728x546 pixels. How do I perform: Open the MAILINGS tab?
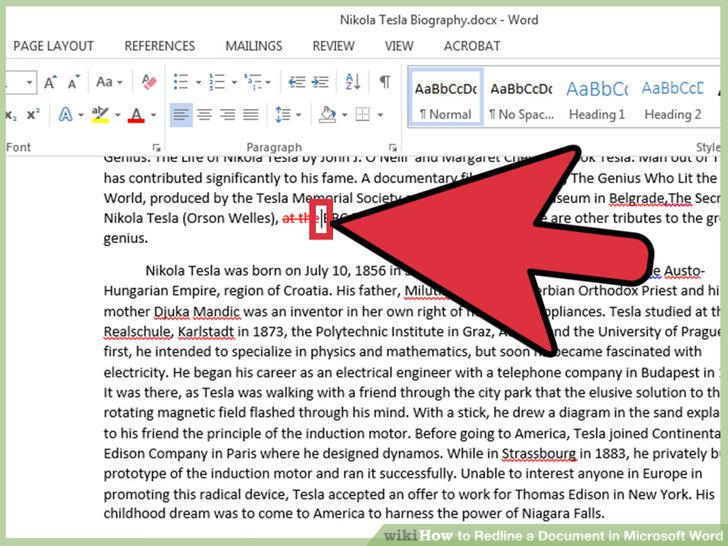(254, 46)
